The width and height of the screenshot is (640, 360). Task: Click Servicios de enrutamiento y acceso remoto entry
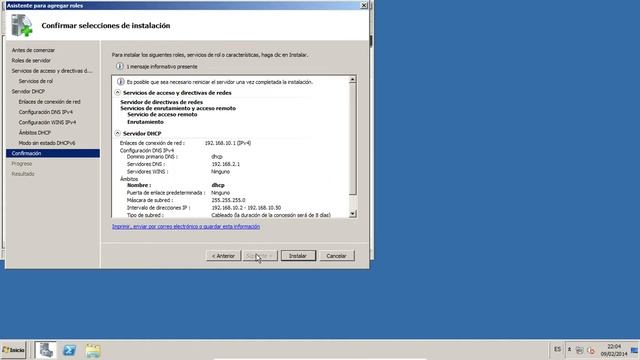(x=178, y=108)
